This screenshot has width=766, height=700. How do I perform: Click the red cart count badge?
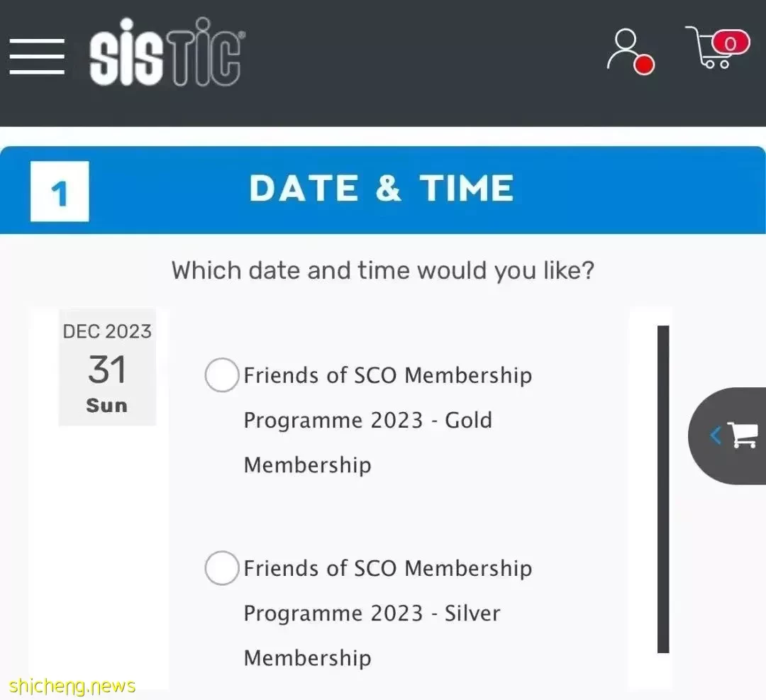point(731,43)
